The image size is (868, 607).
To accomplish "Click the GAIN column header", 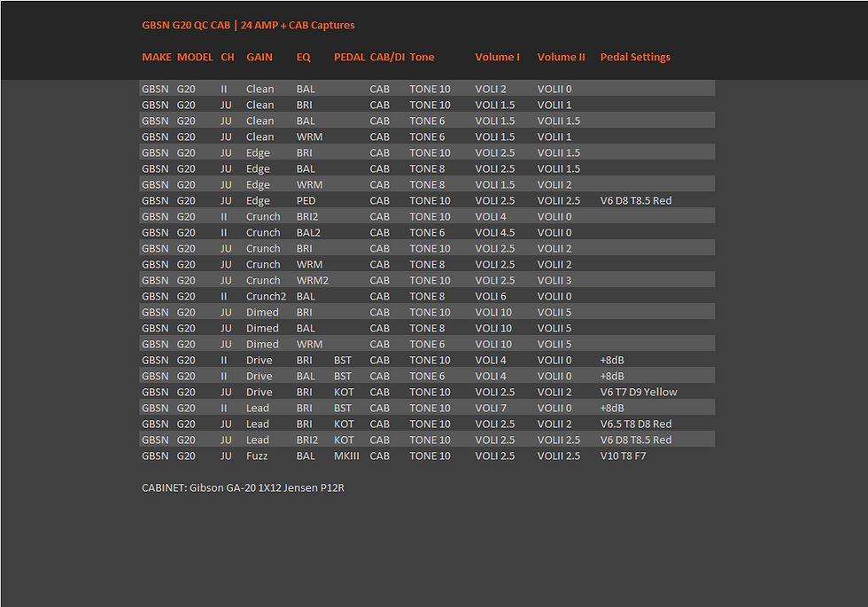I will 259,57.
